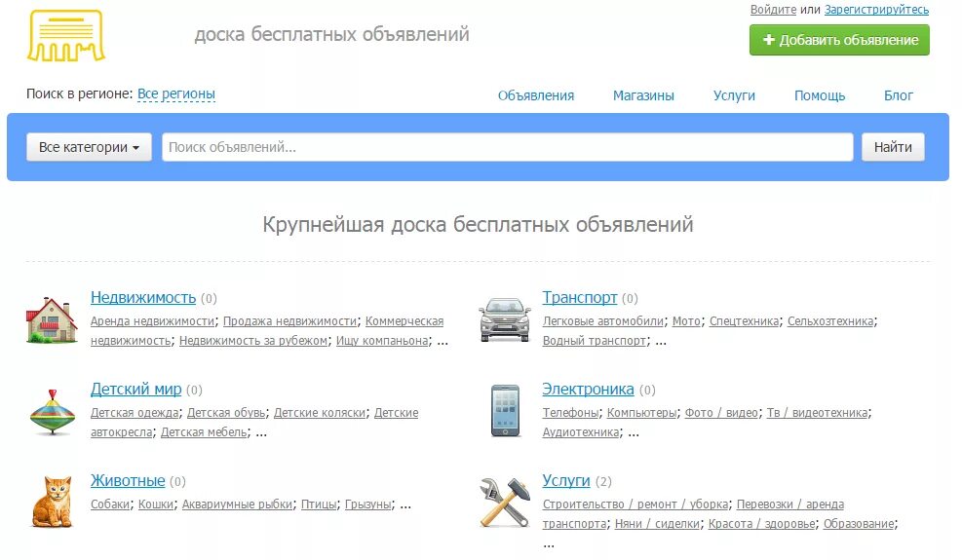Open the Недвижимость category heading
Screen dimensions: 962x560
click(x=143, y=297)
